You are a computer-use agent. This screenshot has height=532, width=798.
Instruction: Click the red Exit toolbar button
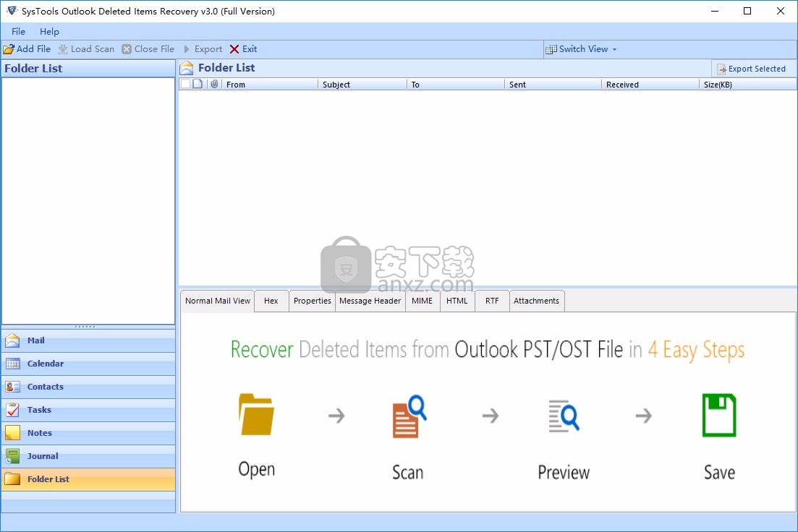coord(243,49)
